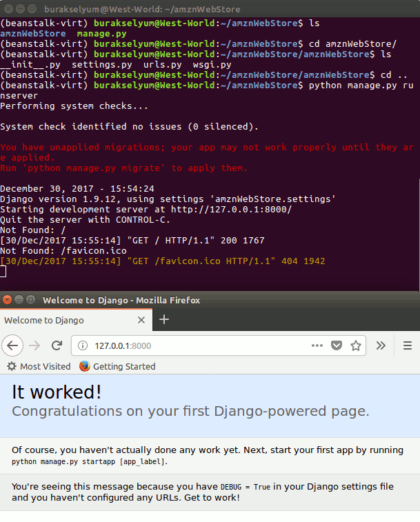
Task: Click 'Django version 1.9.12' terminal line
Action: [168, 199]
